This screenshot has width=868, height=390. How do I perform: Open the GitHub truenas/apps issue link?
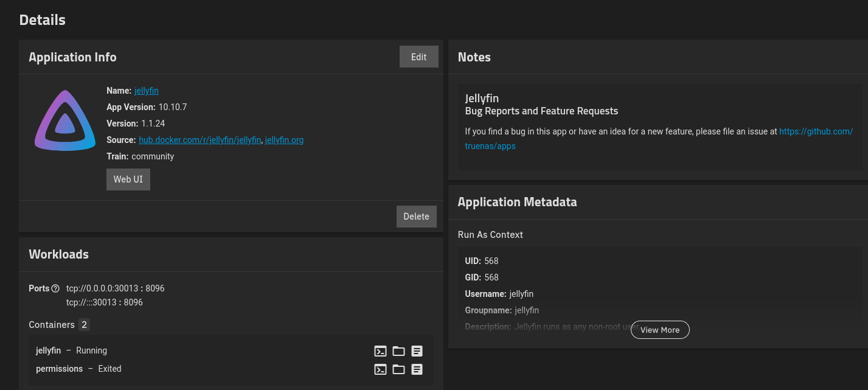pyautogui.click(x=815, y=131)
